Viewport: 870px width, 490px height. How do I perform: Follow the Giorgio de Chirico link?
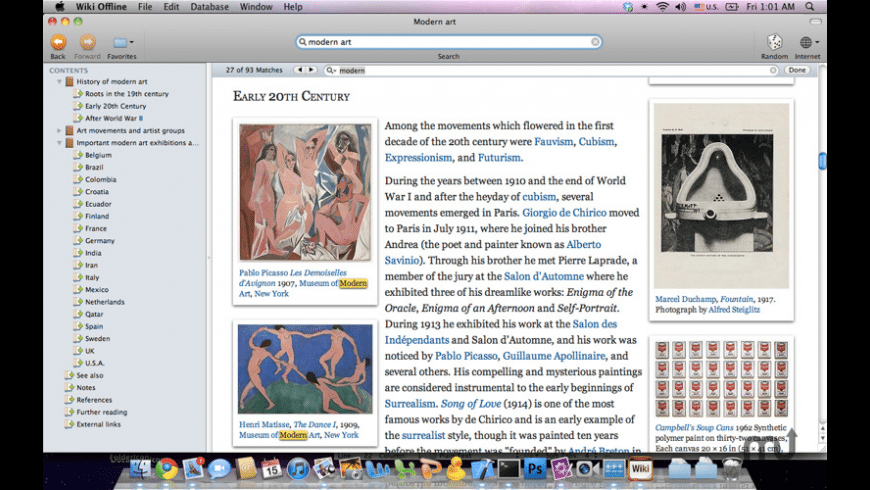[x=564, y=213]
